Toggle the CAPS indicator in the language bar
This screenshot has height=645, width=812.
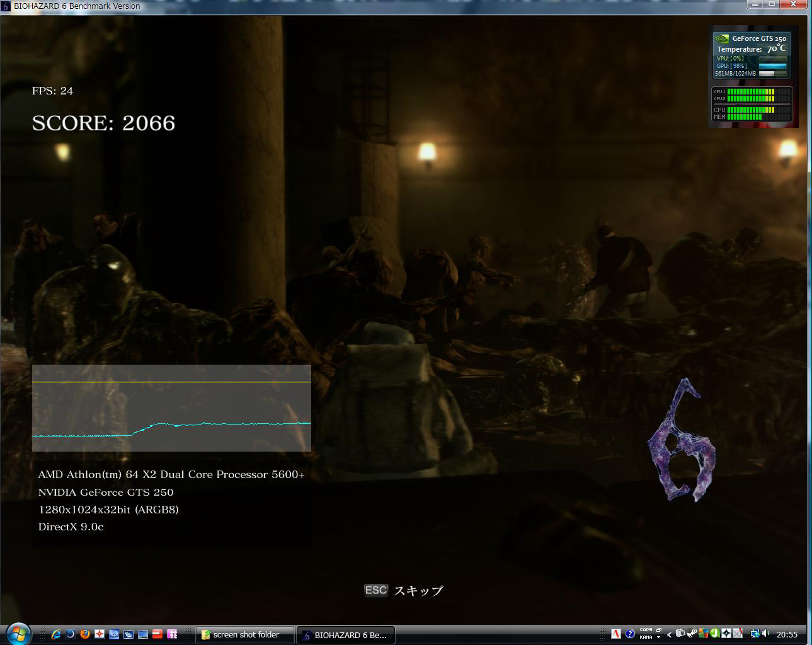(646, 630)
